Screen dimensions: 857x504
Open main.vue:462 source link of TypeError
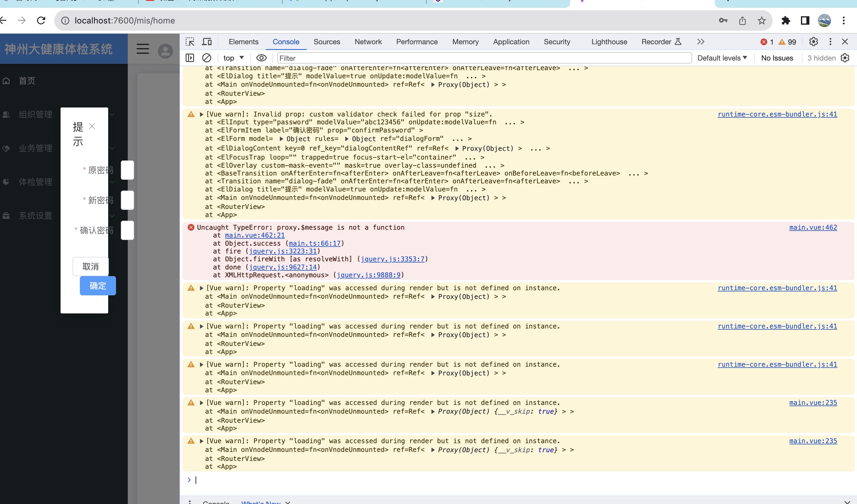[x=813, y=227]
